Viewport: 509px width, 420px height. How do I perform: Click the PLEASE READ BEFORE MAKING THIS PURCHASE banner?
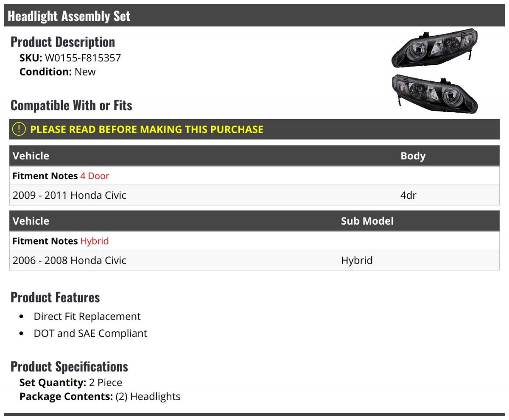[x=255, y=129]
